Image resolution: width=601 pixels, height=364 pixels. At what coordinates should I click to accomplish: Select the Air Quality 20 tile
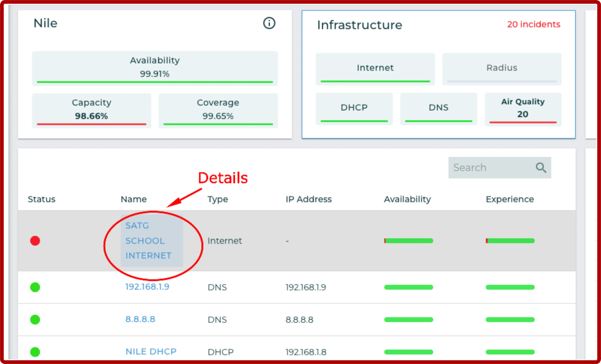click(x=523, y=109)
